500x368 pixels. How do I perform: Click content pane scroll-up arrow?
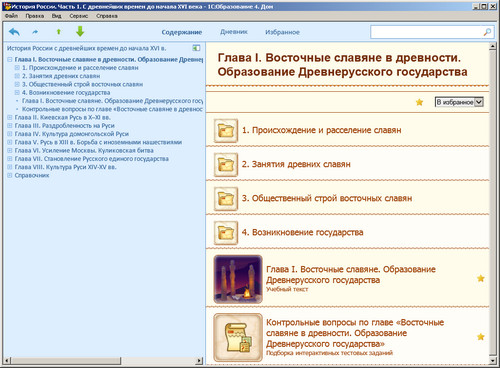[x=493, y=46]
